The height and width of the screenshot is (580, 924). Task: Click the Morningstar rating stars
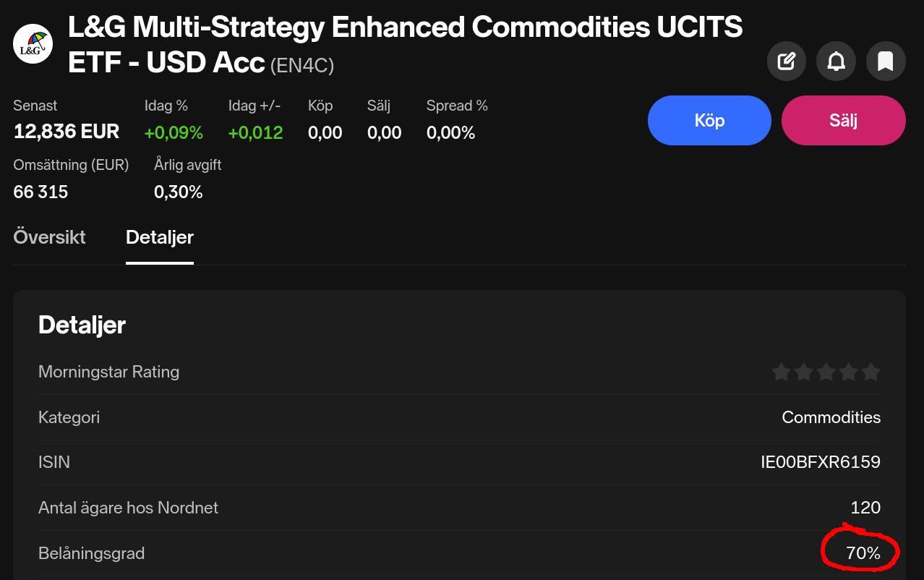pos(826,372)
